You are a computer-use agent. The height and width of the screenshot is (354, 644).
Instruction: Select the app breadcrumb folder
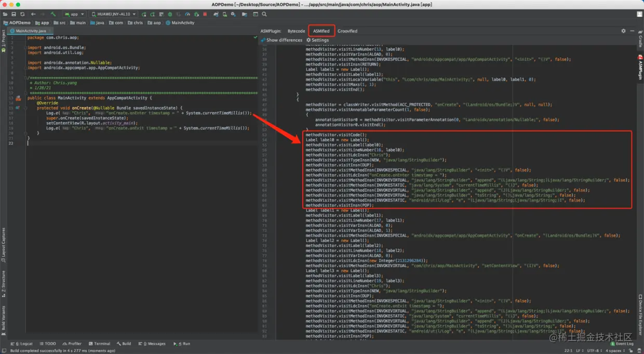[42, 23]
